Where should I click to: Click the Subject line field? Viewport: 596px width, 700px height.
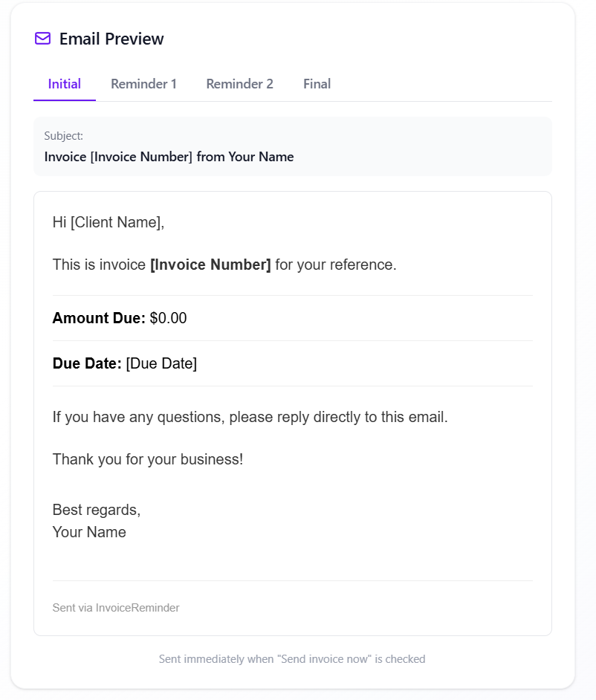[169, 157]
